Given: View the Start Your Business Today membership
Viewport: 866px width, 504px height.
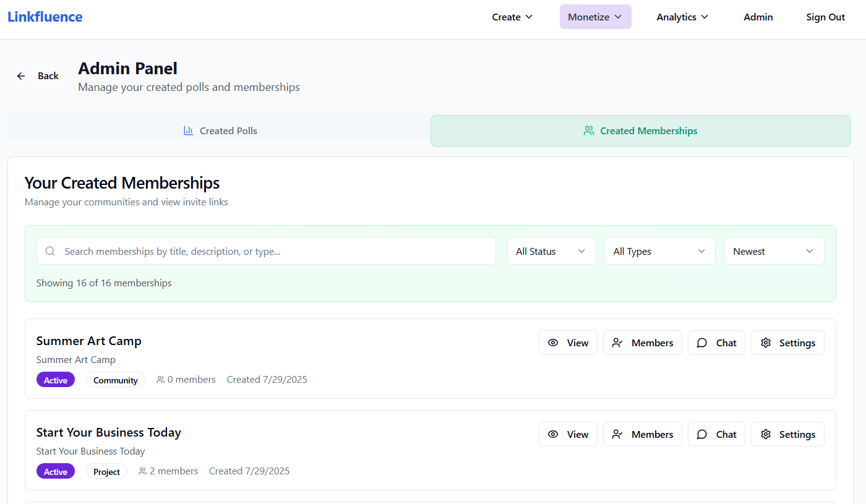Looking at the screenshot, I should [x=568, y=434].
